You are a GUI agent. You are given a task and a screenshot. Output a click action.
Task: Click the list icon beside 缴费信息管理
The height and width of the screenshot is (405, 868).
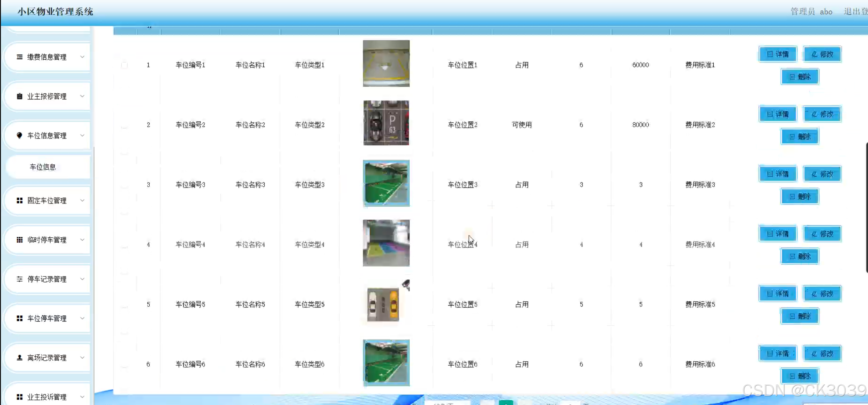click(20, 57)
